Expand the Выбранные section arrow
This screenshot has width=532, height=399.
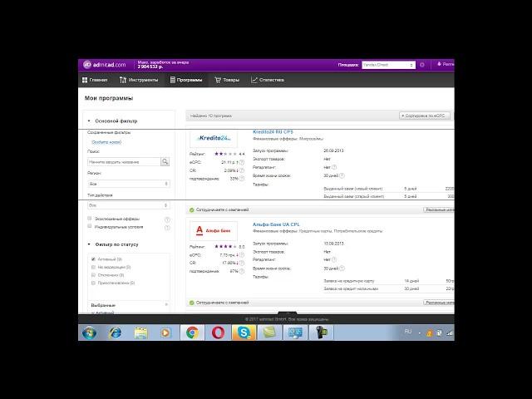pyautogui.click(x=166, y=305)
